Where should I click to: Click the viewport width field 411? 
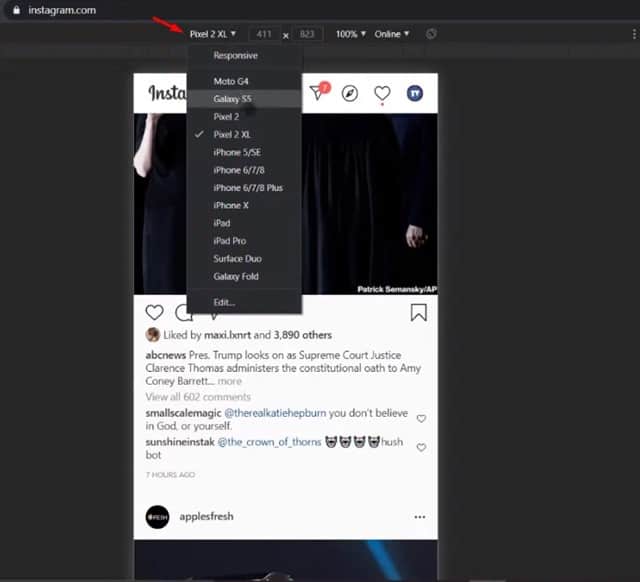pos(264,34)
